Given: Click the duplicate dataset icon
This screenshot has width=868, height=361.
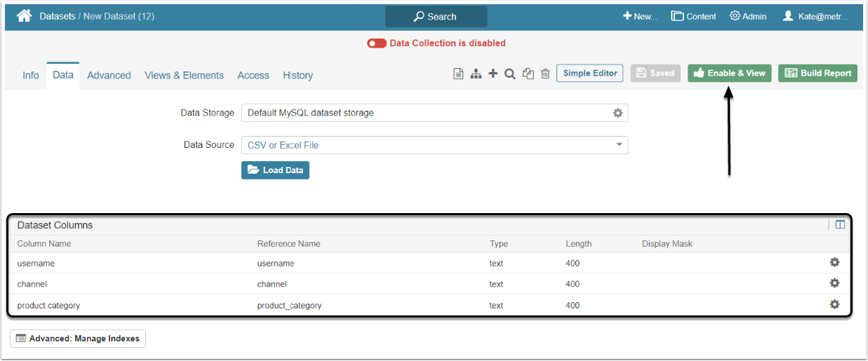Looking at the screenshot, I should [528, 74].
